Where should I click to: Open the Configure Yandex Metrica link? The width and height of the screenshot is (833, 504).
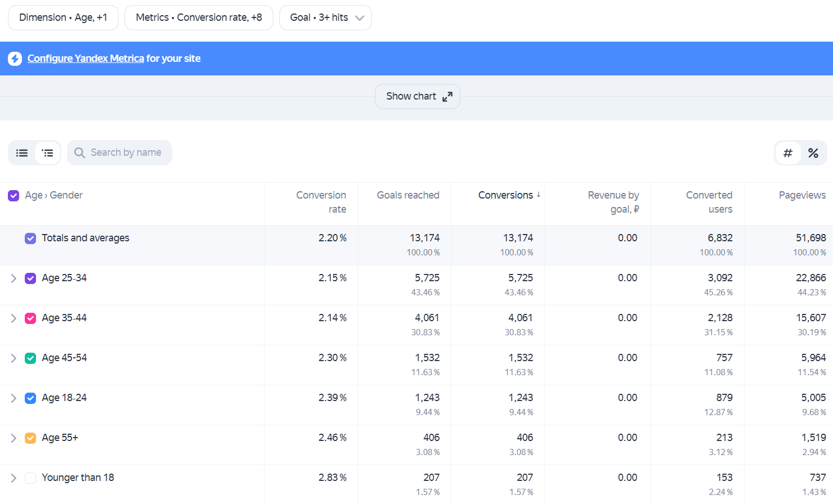[86, 58]
